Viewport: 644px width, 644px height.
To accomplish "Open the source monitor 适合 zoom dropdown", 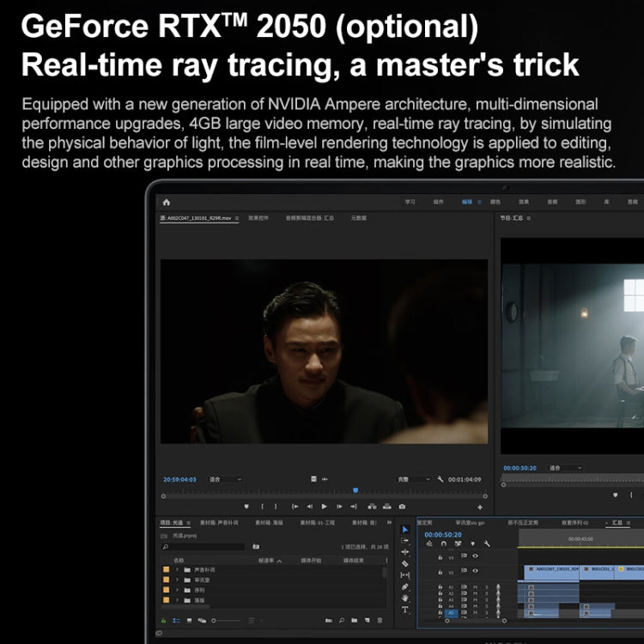I will (x=226, y=479).
